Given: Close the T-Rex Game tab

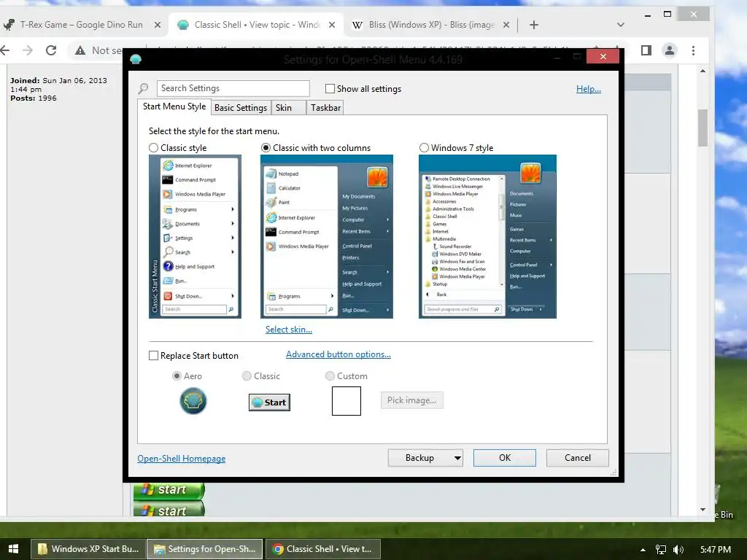Looking at the screenshot, I should point(158,25).
